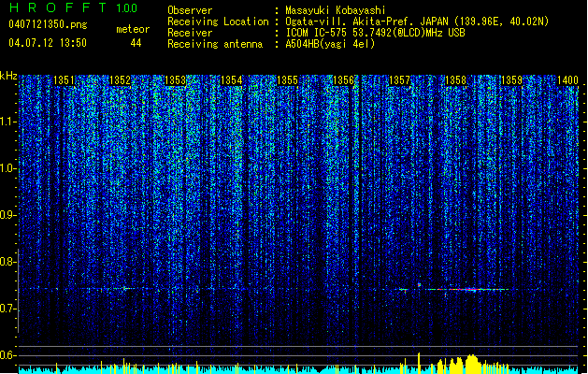The image size is (588, 374).
Task: Select the file name 0407121350.png
Action: pyautogui.click(x=48, y=24)
